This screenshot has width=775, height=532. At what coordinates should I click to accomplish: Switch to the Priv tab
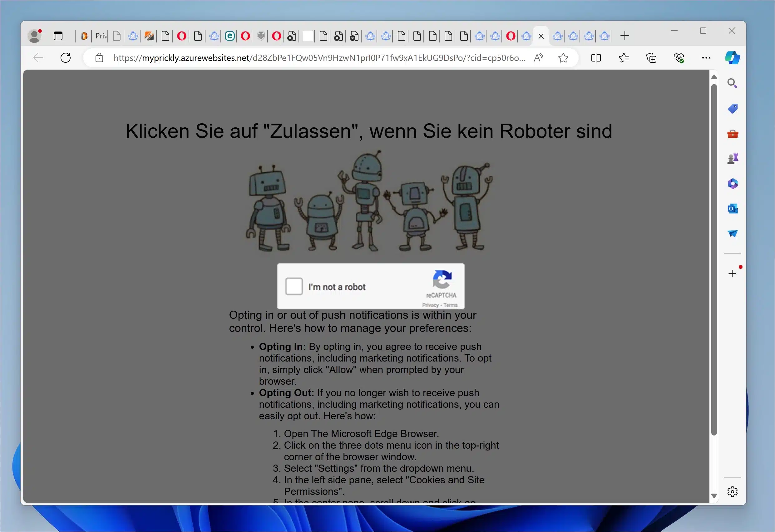pos(101,36)
